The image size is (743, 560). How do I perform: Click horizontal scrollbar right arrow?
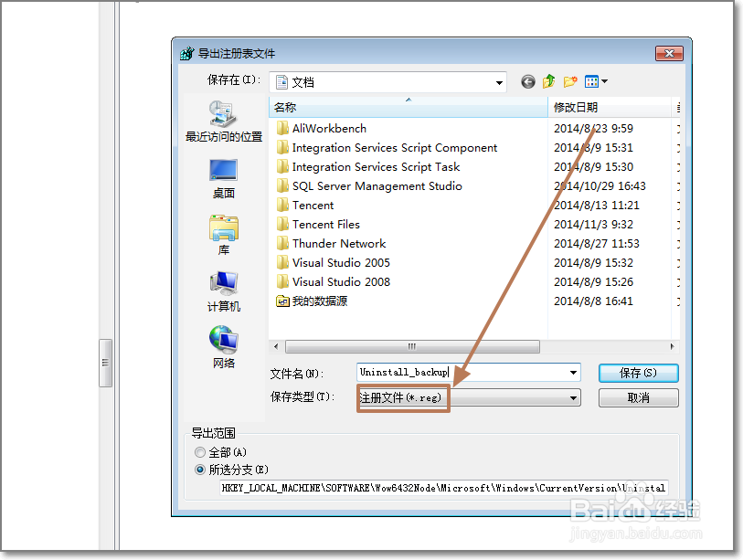point(672,346)
